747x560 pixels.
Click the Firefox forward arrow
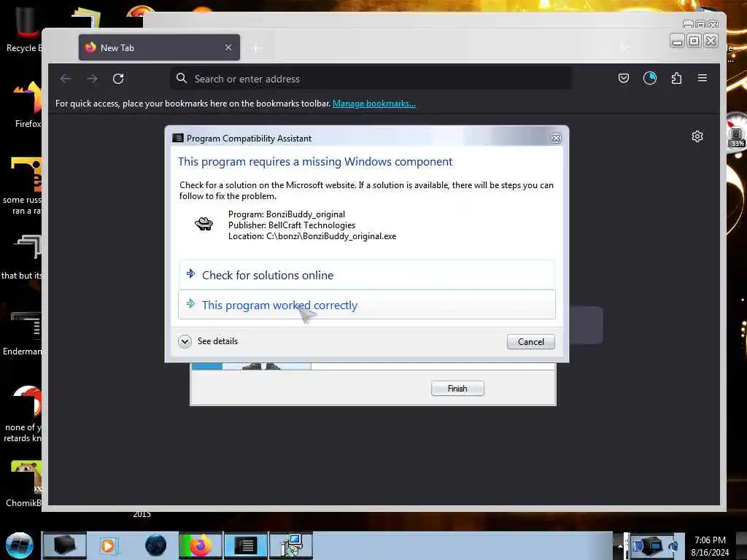click(x=92, y=79)
